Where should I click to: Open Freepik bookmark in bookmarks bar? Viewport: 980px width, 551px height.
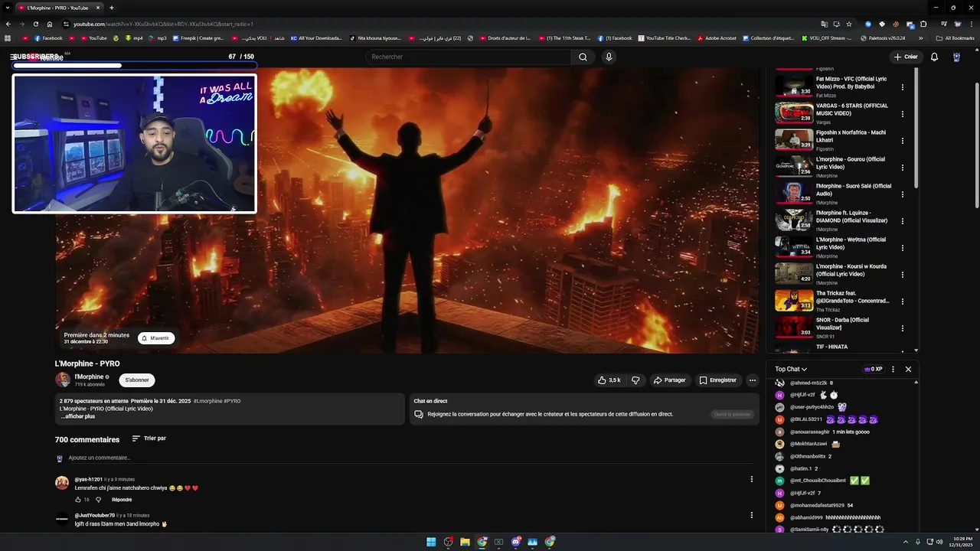198,37
